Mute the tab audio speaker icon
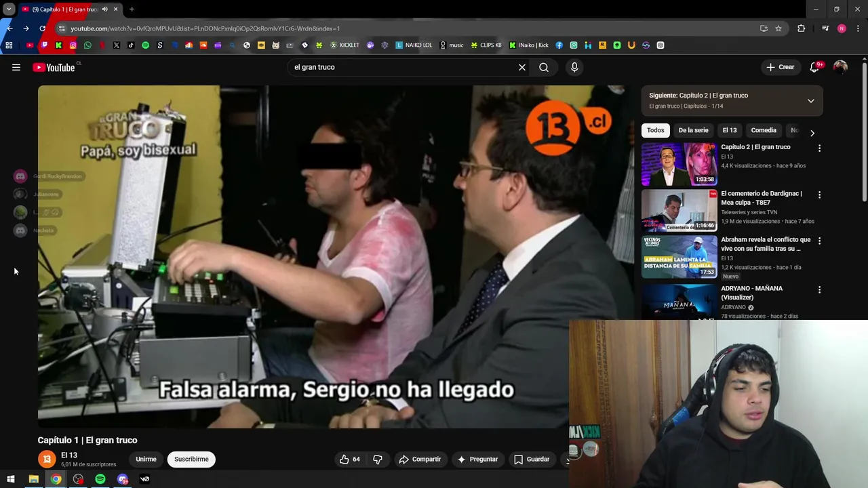Image resolution: width=868 pixels, height=488 pixels. point(104,9)
